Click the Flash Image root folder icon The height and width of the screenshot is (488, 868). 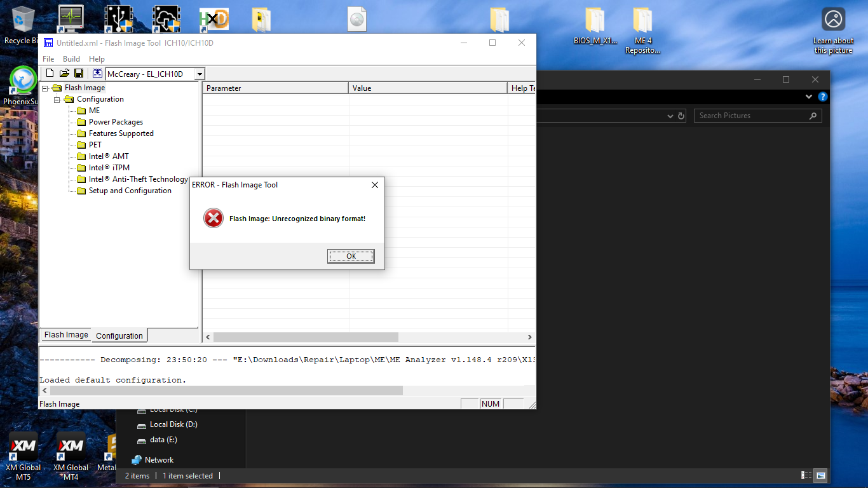point(57,88)
